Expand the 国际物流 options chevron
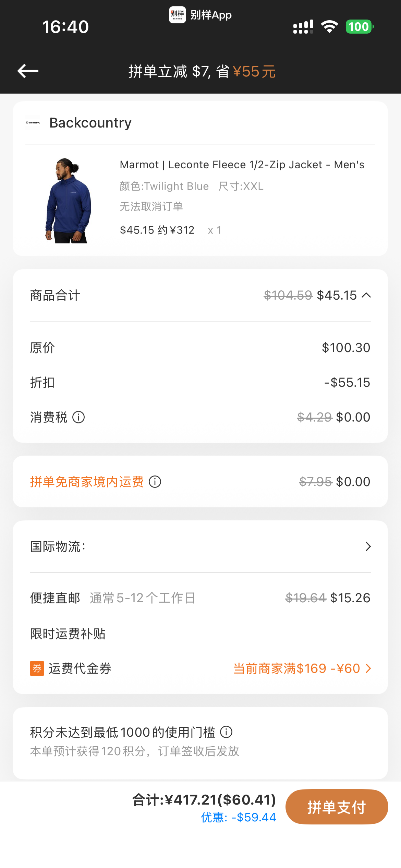 [368, 546]
